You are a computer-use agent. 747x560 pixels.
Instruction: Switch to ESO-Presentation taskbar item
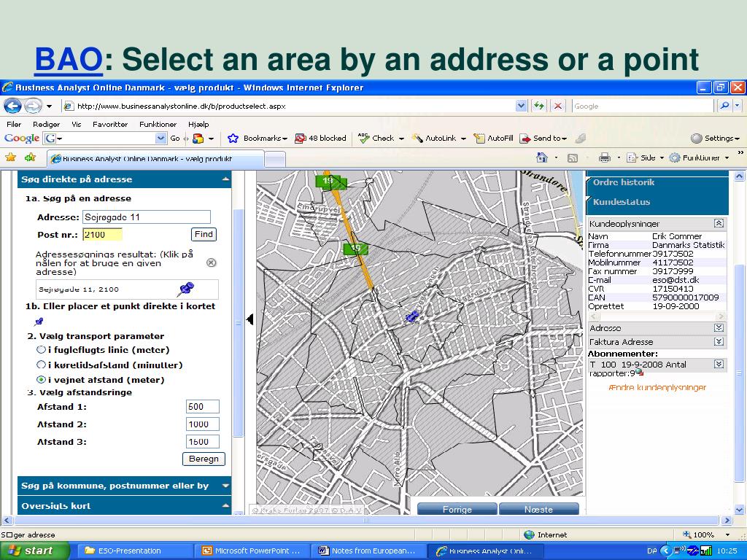pyautogui.click(x=134, y=551)
